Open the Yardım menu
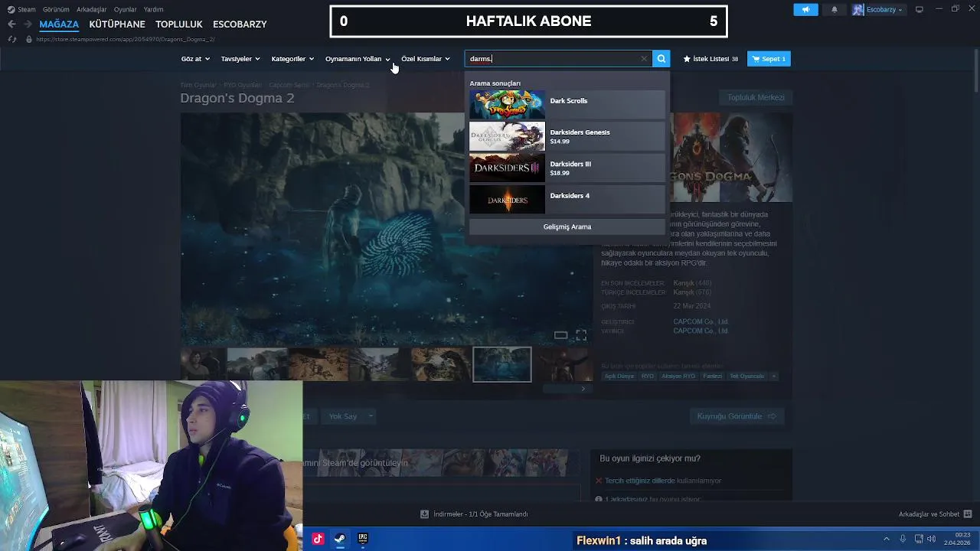The image size is (980, 551). 153,9
